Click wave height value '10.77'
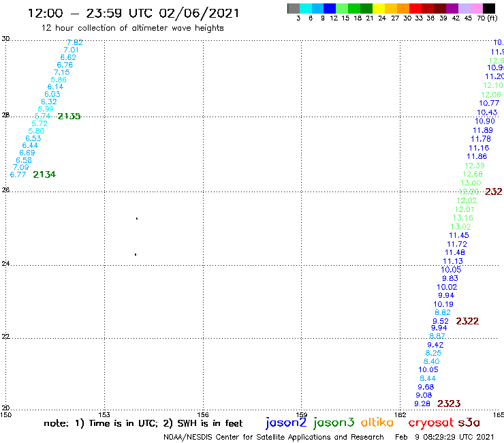This screenshot has height=443, width=504. click(x=489, y=103)
